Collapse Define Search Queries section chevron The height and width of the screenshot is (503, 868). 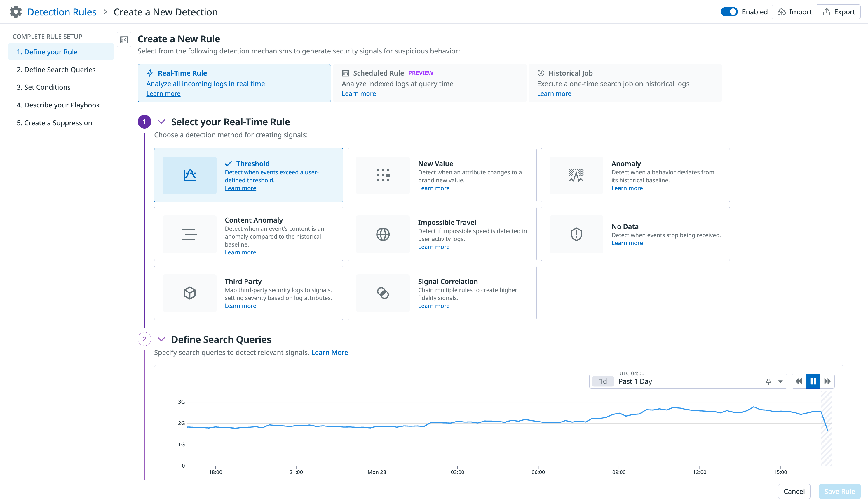[161, 339]
